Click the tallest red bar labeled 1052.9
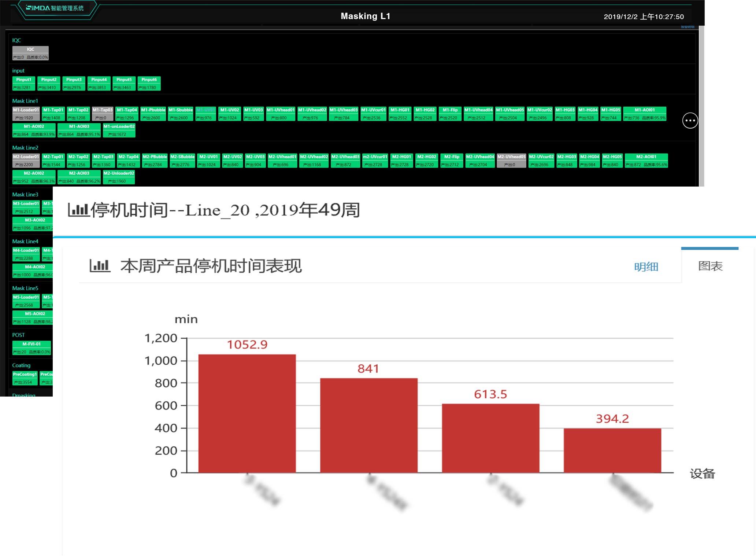 click(x=247, y=413)
